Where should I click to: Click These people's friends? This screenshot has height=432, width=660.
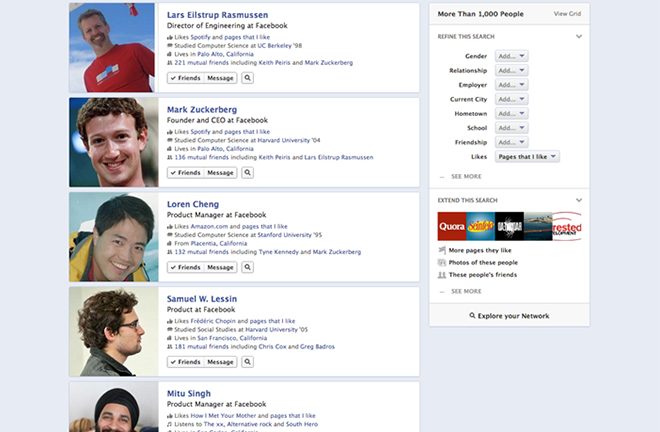coord(483,275)
